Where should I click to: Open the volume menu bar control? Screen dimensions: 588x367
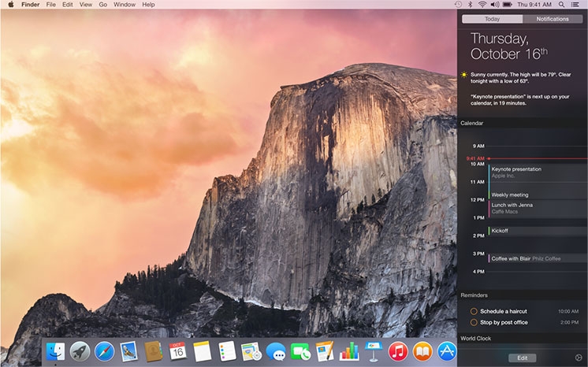point(494,5)
